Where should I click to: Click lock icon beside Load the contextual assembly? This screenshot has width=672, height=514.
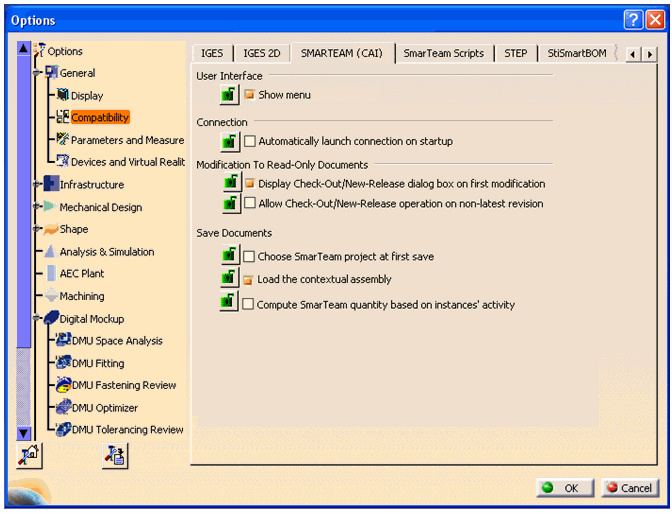229,280
